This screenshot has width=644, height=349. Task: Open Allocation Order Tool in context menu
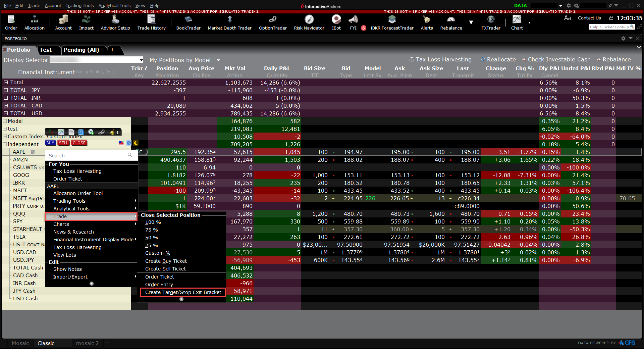(x=78, y=193)
